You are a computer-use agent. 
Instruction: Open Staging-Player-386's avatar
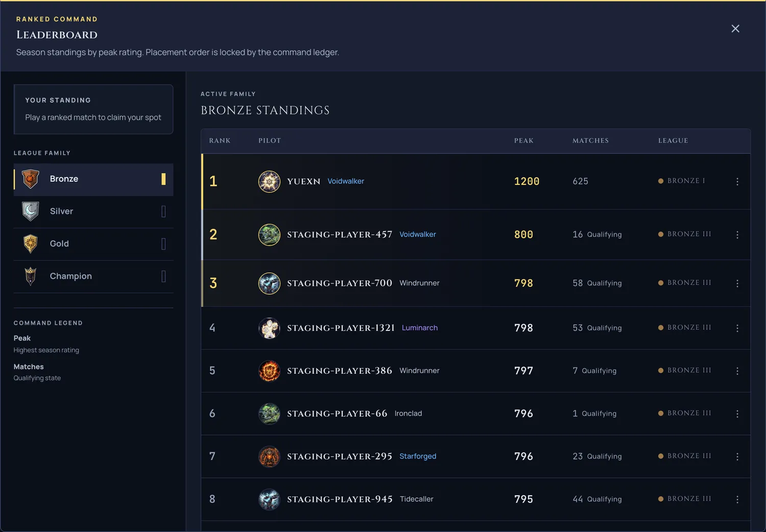(x=269, y=371)
